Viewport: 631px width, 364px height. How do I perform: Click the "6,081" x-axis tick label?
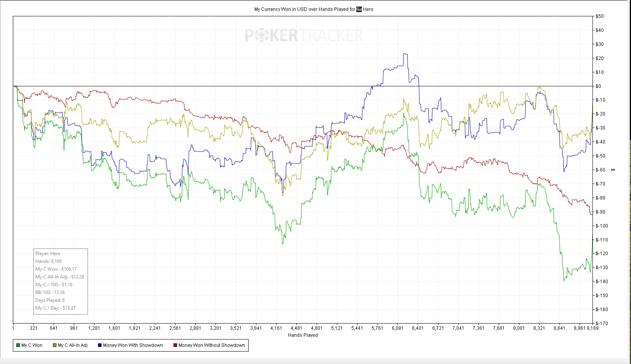point(398,328)
